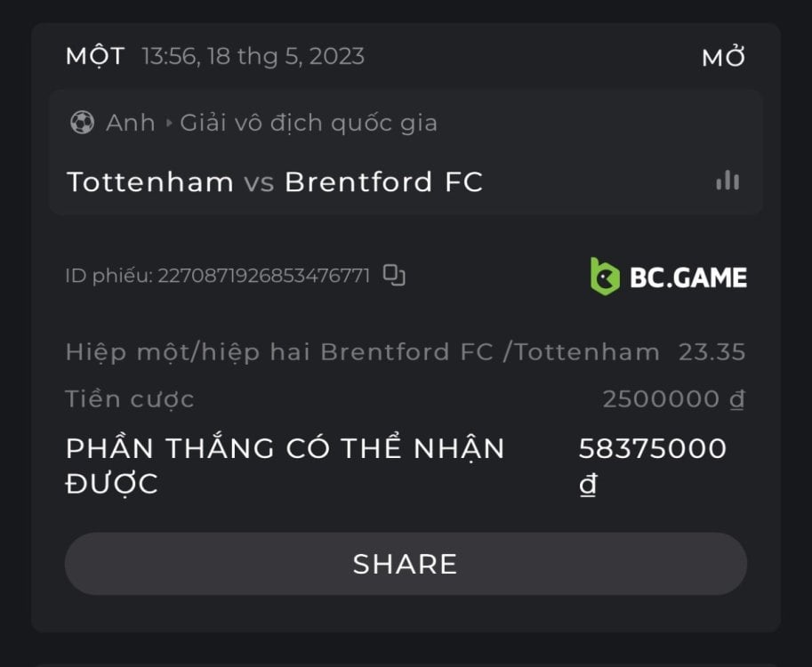Click the 2500000 đ stake amount
The image size is (812, 667).
pos(673,399)
